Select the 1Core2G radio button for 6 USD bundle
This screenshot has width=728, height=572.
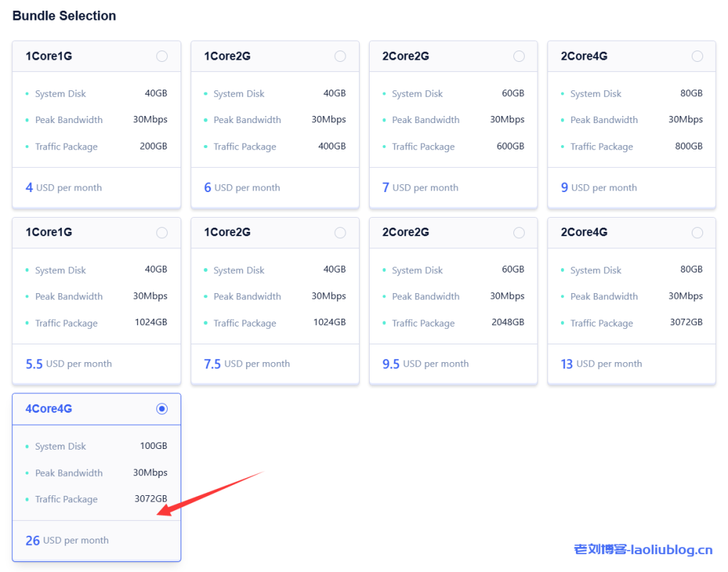(x=341, y=56)
